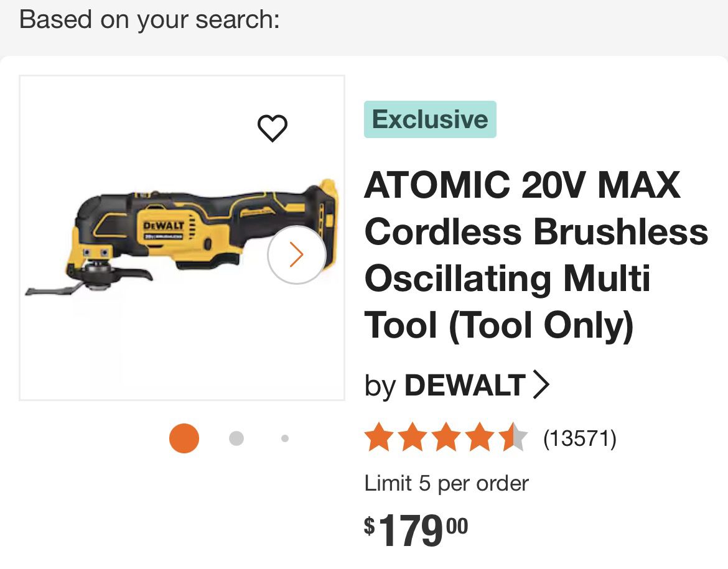Click the $179.00 price
The height and width of the screenshot is (569, 728).
coord(416,530)
